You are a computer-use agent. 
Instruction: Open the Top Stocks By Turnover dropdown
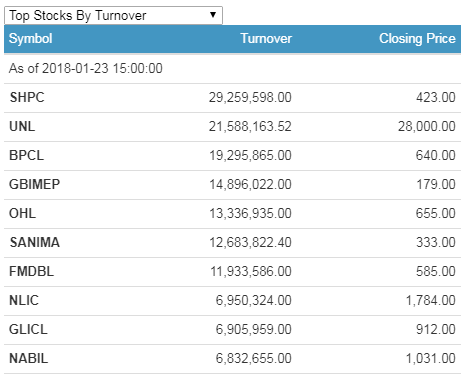click(113, 15)
